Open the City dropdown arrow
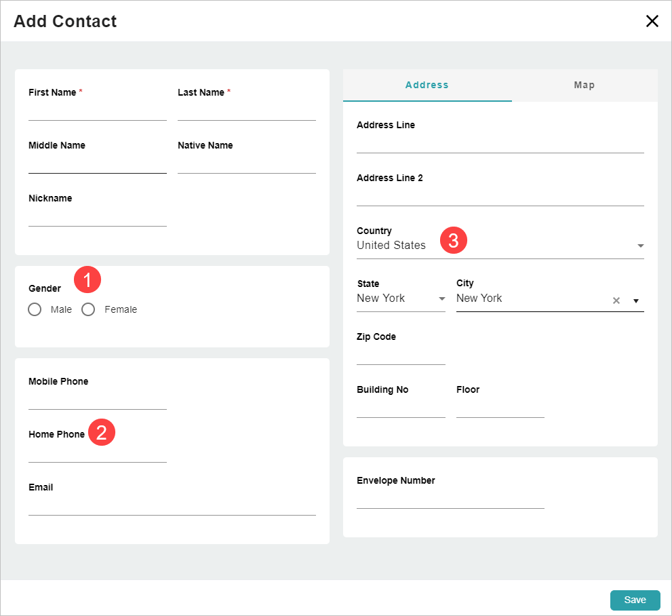The width and height of the screenshot is (672, 616). (x=636, y=301)
